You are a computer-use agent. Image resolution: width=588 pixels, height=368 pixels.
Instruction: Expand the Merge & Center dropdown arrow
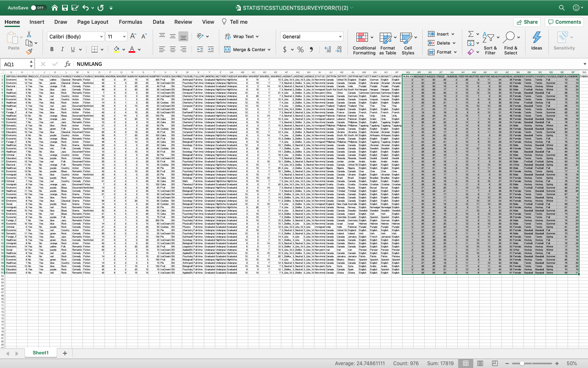[x=269, y=50]
